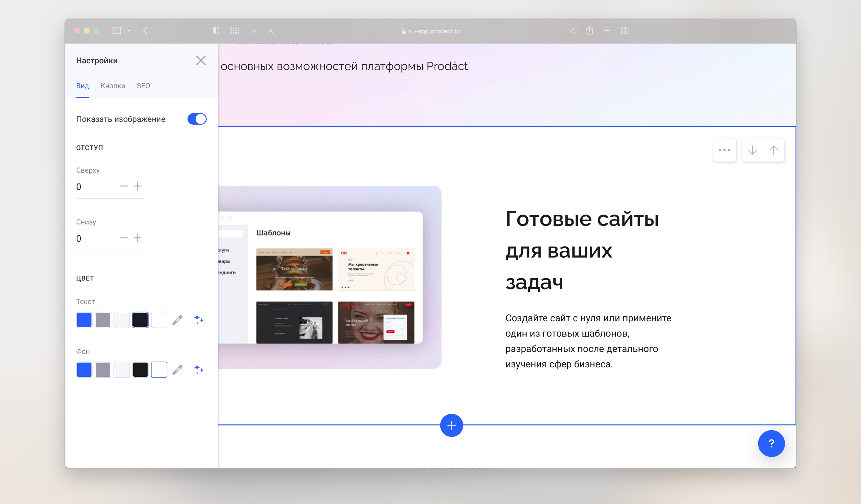The image size is (861, 504).
Task: Move the block down with the arrow
Action: [x=752, y=150]
